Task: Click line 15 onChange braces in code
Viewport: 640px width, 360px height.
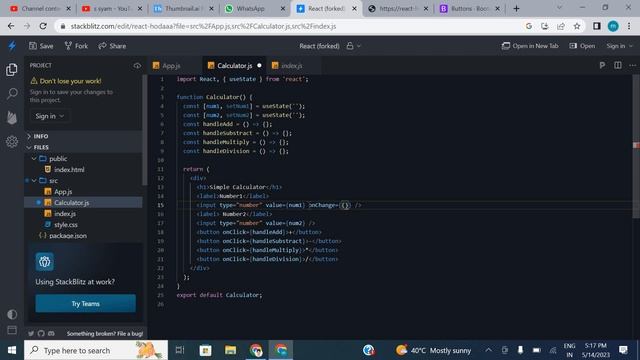Action: pyautogui.click(x=345, y=205)
